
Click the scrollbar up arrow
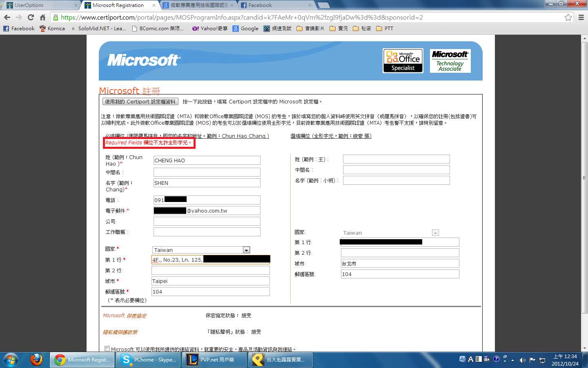pos(584,38)
